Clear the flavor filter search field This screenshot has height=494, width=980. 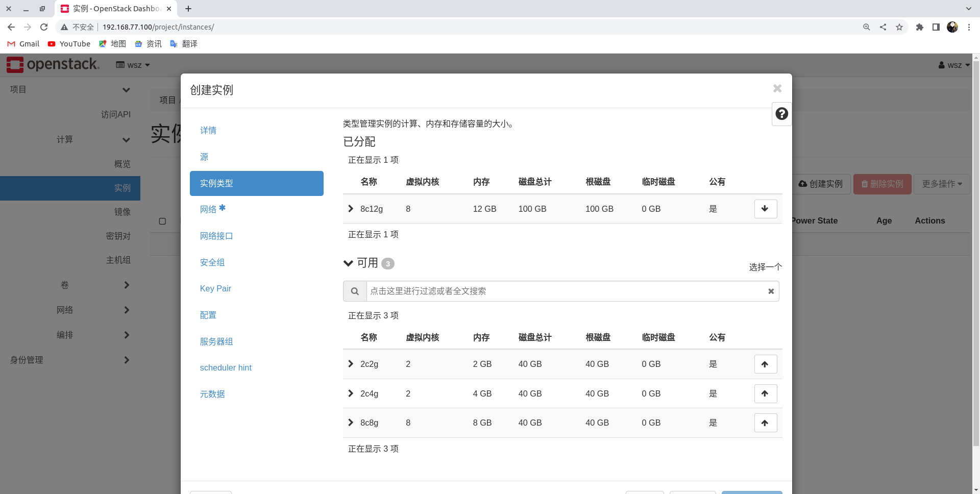click(771, 291)
